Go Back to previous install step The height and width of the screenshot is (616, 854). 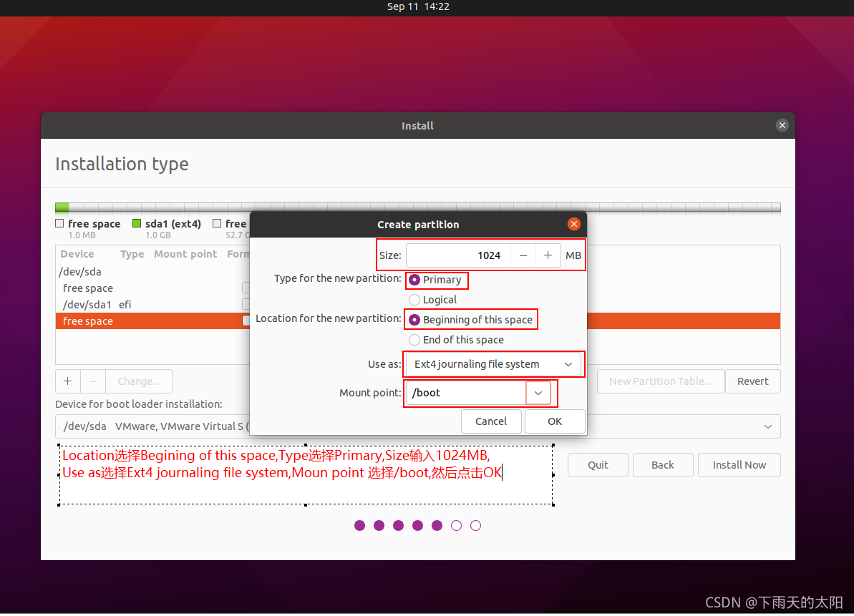662,465
